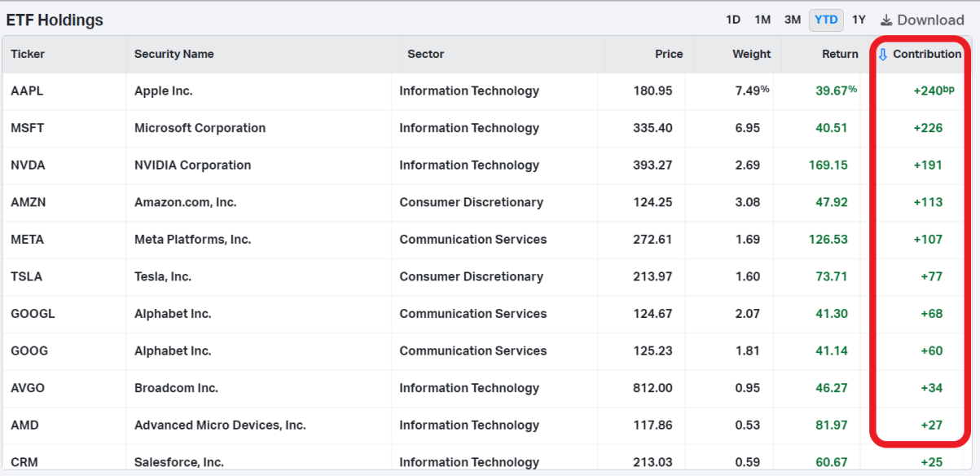Click the blue sort arrow beside Contribution
This screenshot has width=980, height=476.
coord(882,55)
